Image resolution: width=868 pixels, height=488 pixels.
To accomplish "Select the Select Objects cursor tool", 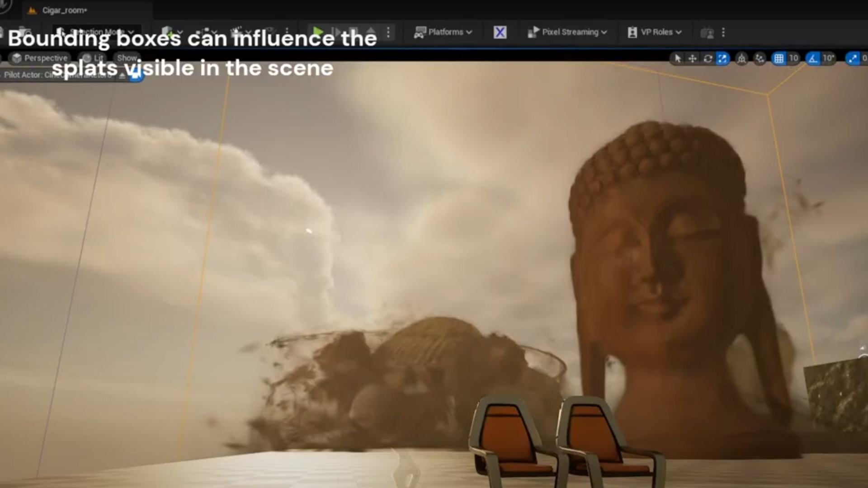I will click(677, 58).
